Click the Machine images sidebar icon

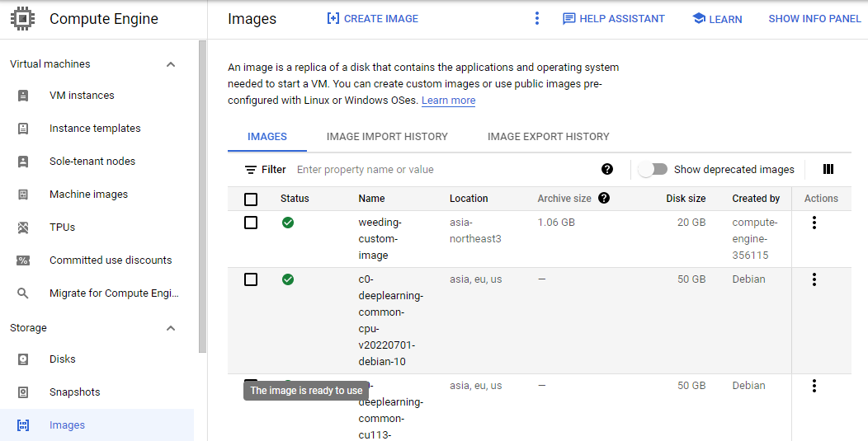23,195
